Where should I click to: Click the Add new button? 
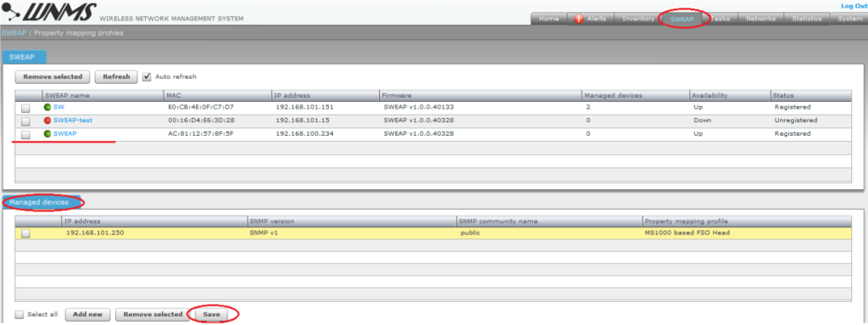pyautogui.click(x=87, y=315)
